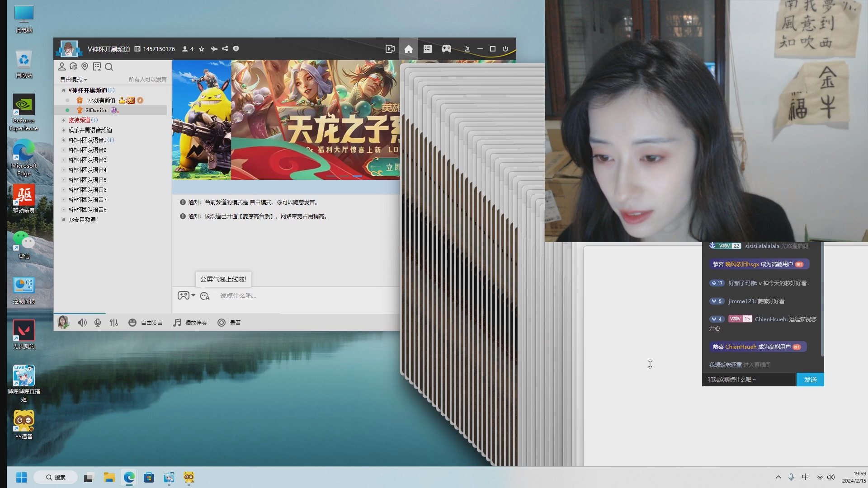Open File Explorer from the taskbar

(109, 477)
